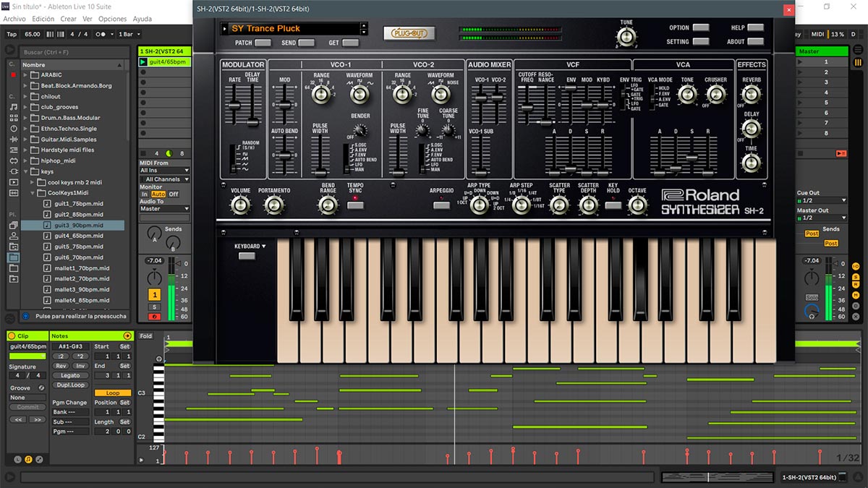The height and width of the screenshot is (488, 868).
Task: Open the 1 Bar quantization dropdown
Action: click(128, 34)
